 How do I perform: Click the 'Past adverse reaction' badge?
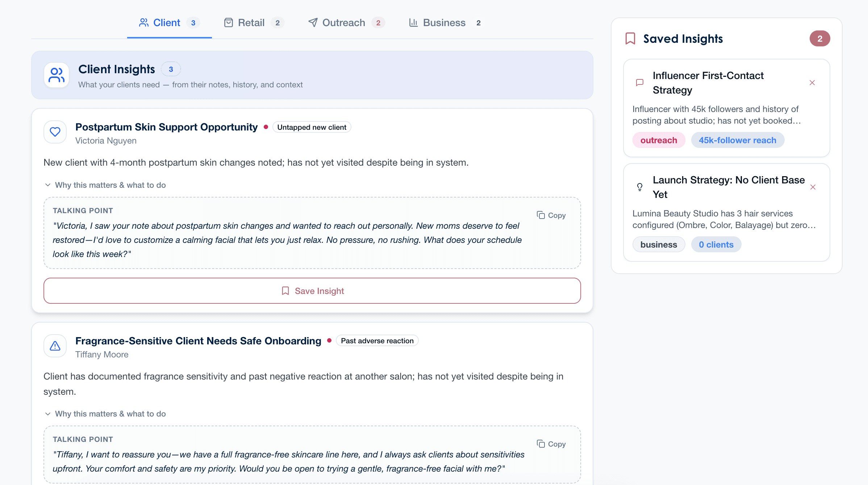[377, 341]
